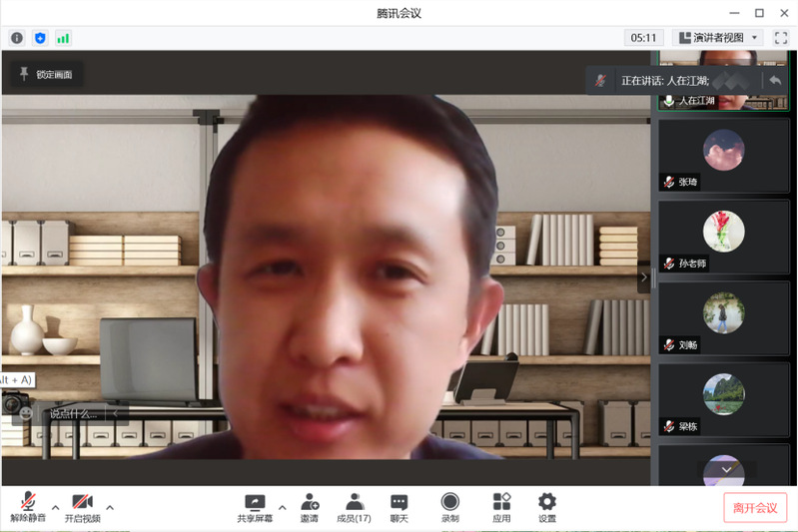Open the 成员(17) members list
The width and height of the screenshot is (798, 532).
354,507
